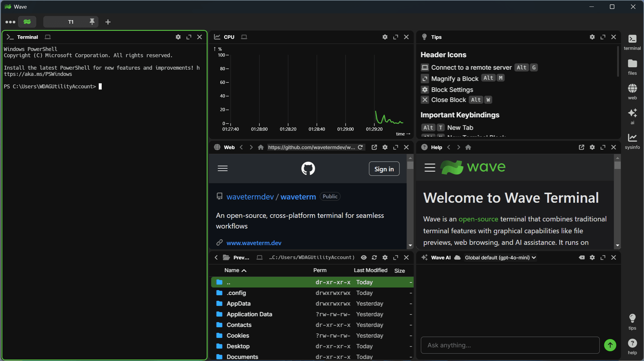Open Help docs hamburger menu
This screenshot has width=644, height=361.
(x=430, y=167)
